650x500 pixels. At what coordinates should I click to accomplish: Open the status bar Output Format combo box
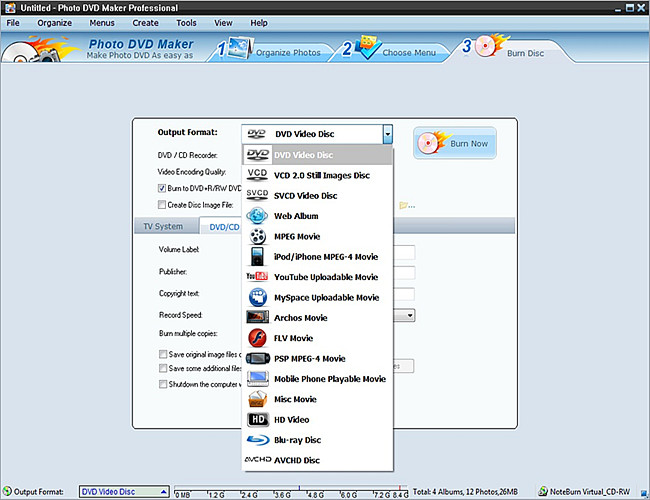(124, 492)
